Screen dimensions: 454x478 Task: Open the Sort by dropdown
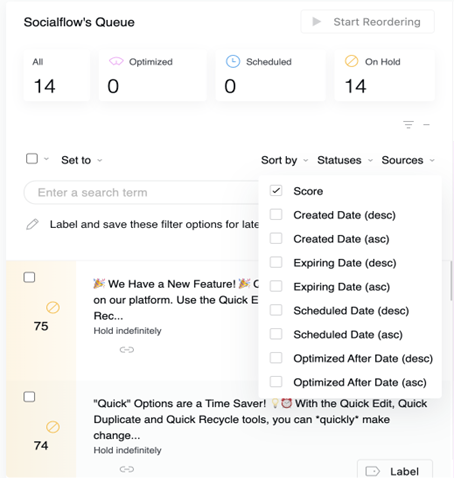[x=284, y=160]
